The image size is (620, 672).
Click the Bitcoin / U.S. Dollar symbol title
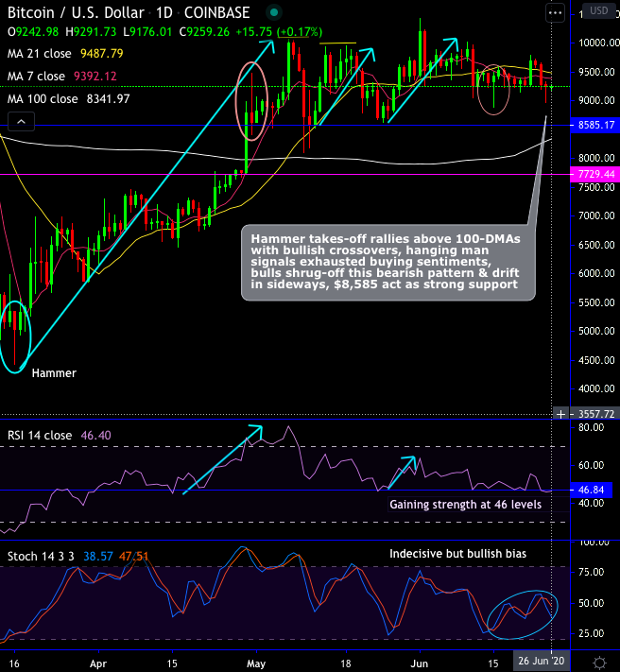(76, 13)
